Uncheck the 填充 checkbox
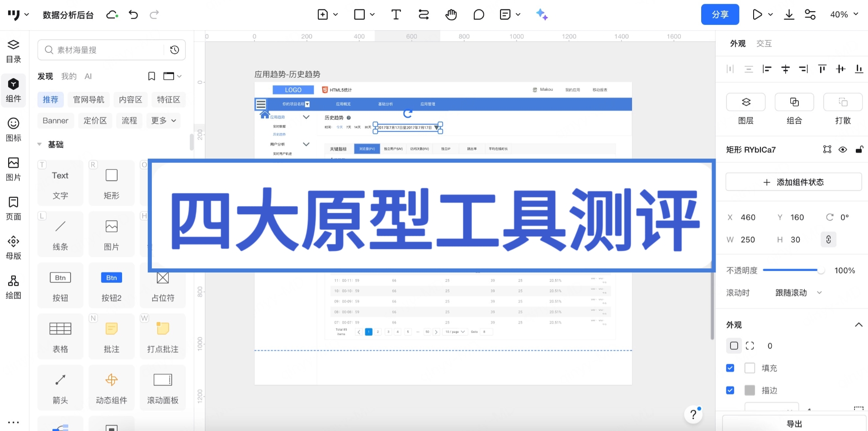 pyautogui.click(x=730, y=368)
